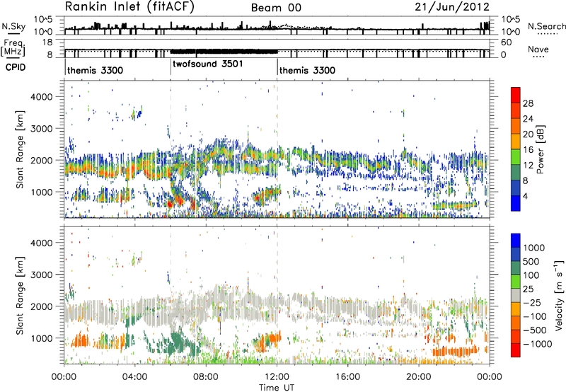Select 'Slant Range [km]' label of velocity panel
The image size is (566, 392).
[x=20, y=296]
